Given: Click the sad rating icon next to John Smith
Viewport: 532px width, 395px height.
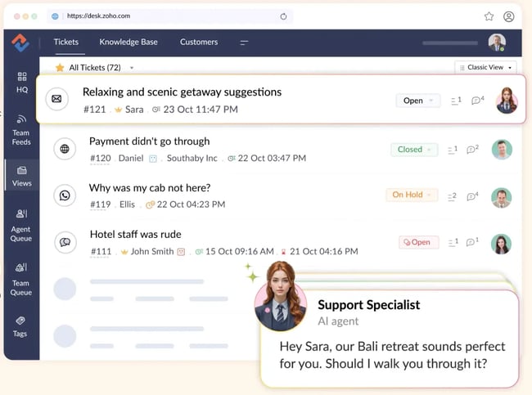Looking at the screenshot, I should 181,252.
